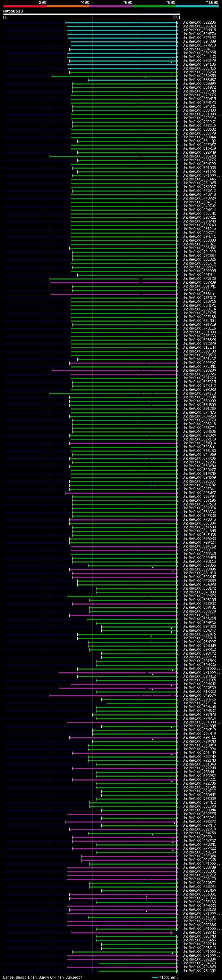
Task: Select hit label UniRef100_A9RF11
Action: click(199, 738)
